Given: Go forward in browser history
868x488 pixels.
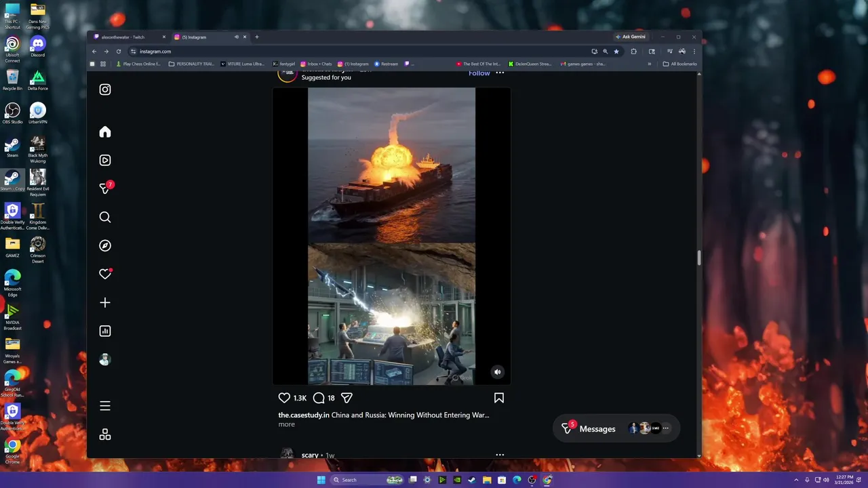Looking at the screenshot, I should (x=106, y=52).
